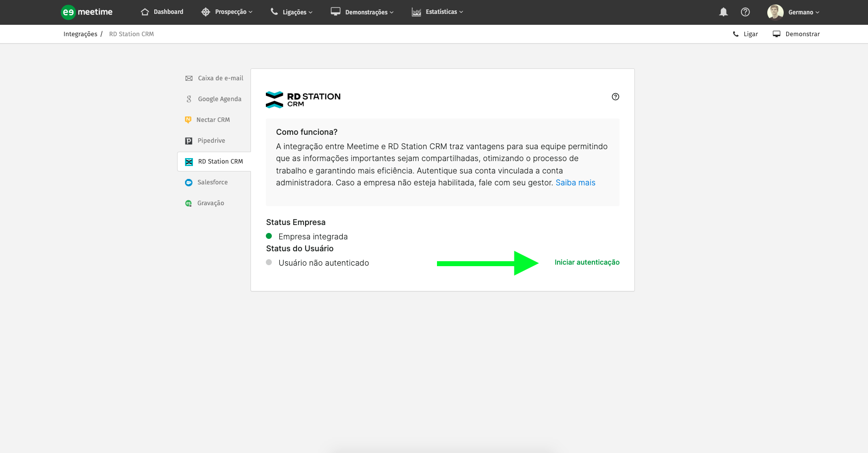868x453 pixels.
Task: Open the Demonstrações menu label
Action: (x=367, y=12)
